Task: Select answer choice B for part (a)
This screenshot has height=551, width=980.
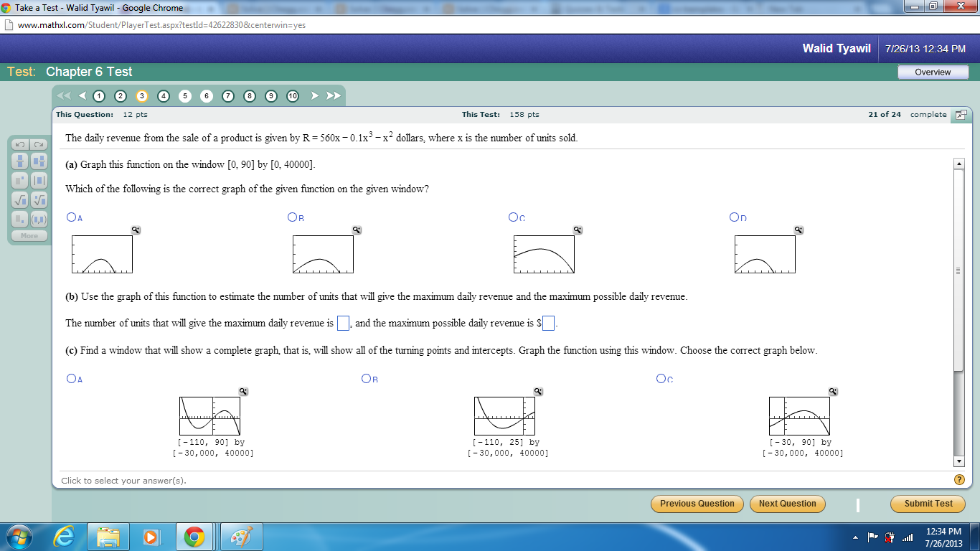Action: [293, 216]
